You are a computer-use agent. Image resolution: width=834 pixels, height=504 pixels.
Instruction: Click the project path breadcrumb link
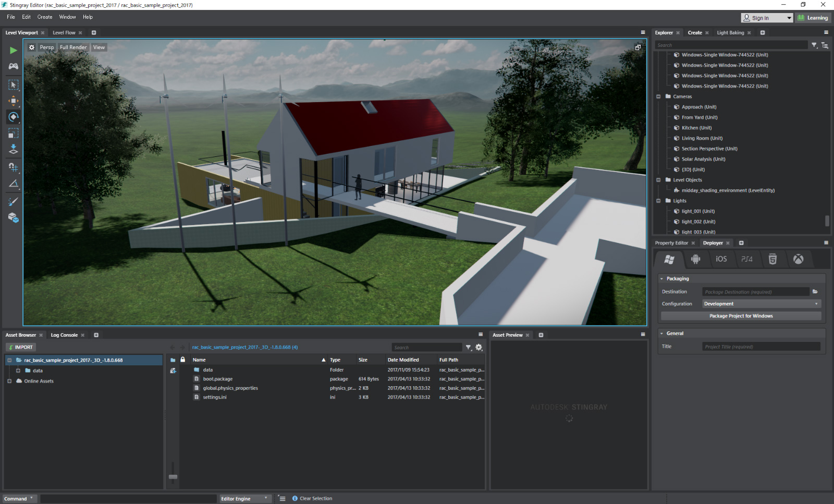tap(244, 348)
